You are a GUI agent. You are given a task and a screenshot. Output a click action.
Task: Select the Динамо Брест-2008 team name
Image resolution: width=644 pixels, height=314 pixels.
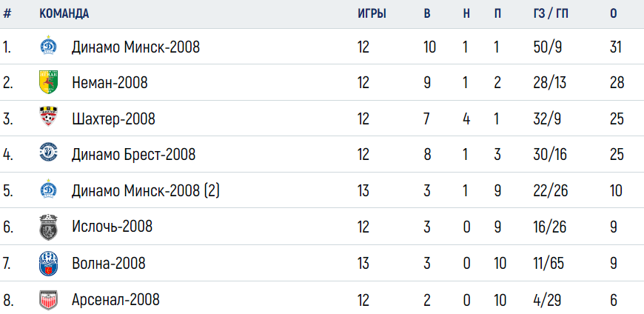click(133, 155)
